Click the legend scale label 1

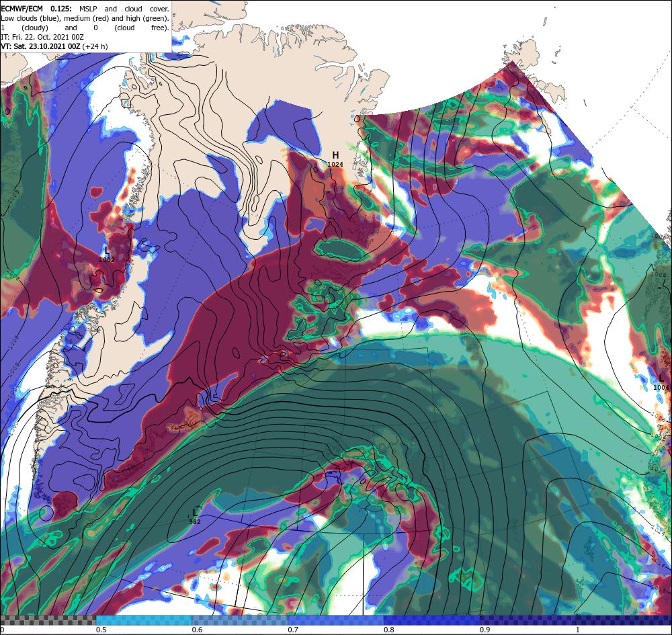(577, 630)
